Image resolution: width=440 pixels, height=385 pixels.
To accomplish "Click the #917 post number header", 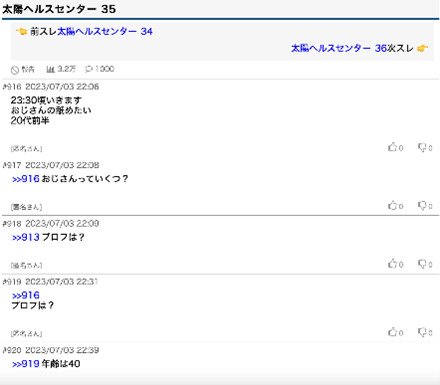I will [x=12, y=165].
